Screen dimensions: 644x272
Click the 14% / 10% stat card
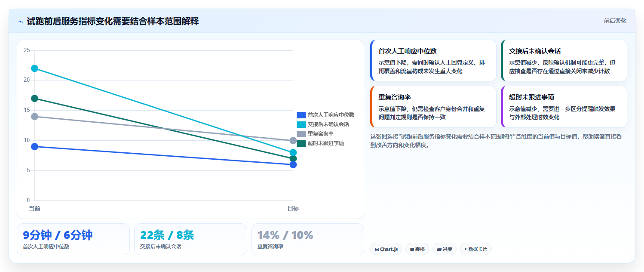pyautogui.click(x=308, y=239)
